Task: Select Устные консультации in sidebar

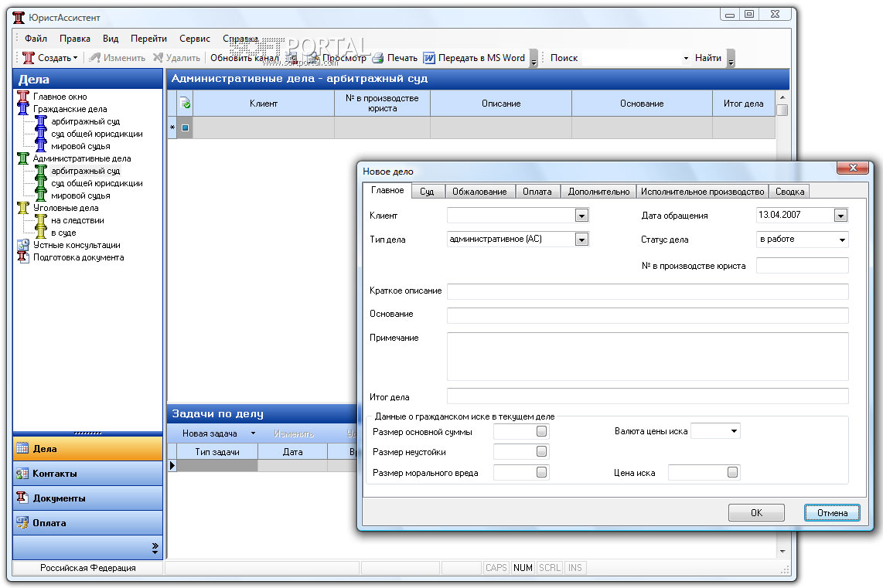Action: click(x=76, y=245)
